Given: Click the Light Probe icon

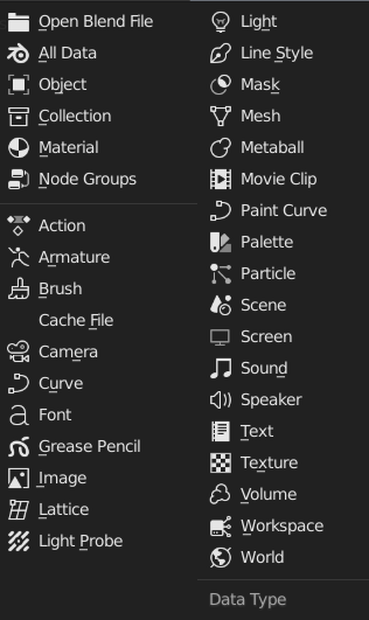Looking at the screenshot, I should point(18,541).
